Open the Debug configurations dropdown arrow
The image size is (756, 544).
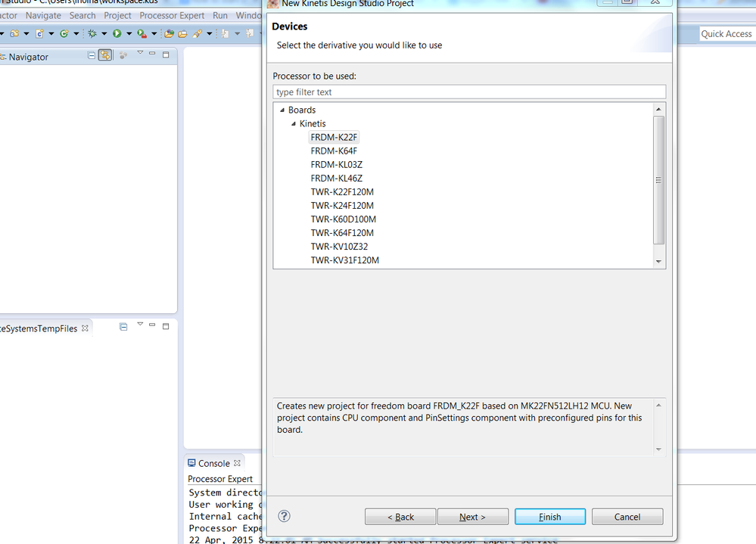click(104, 34)
